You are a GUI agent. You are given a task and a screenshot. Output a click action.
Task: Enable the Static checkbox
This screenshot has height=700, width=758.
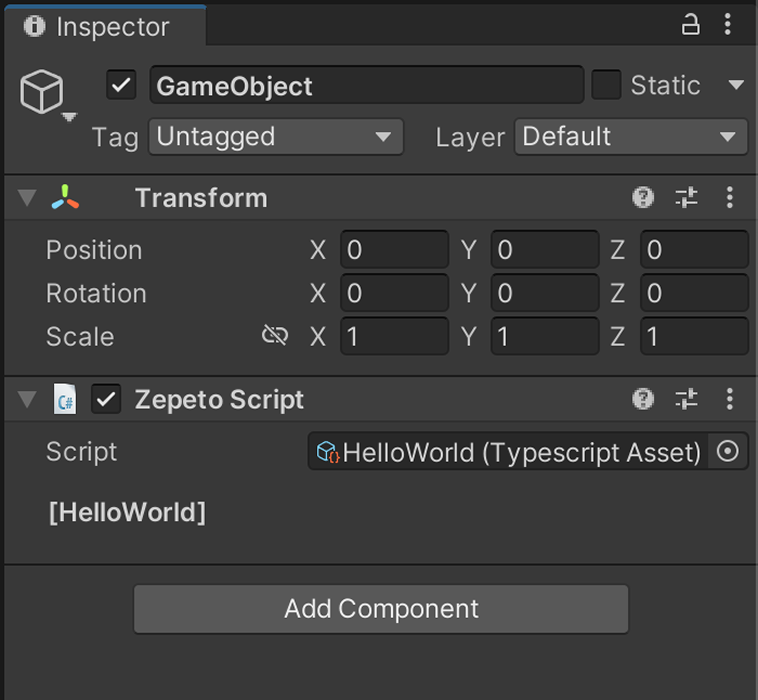[x=606, y=85]
